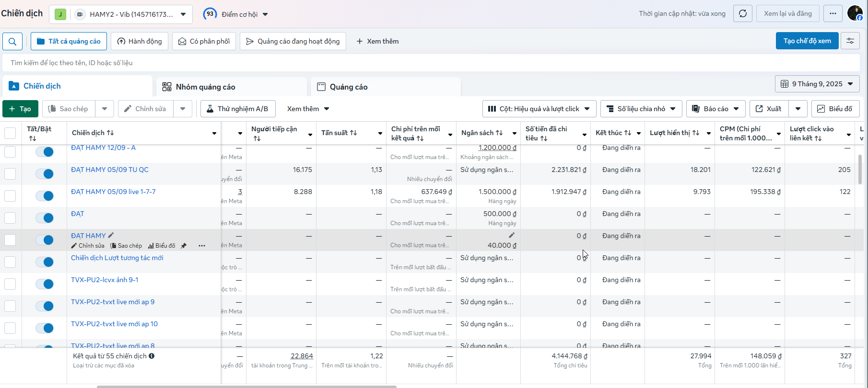Toggle off the ĐẠT campaign switch
This screenshot has height=388, width=868.
point(45,218)
